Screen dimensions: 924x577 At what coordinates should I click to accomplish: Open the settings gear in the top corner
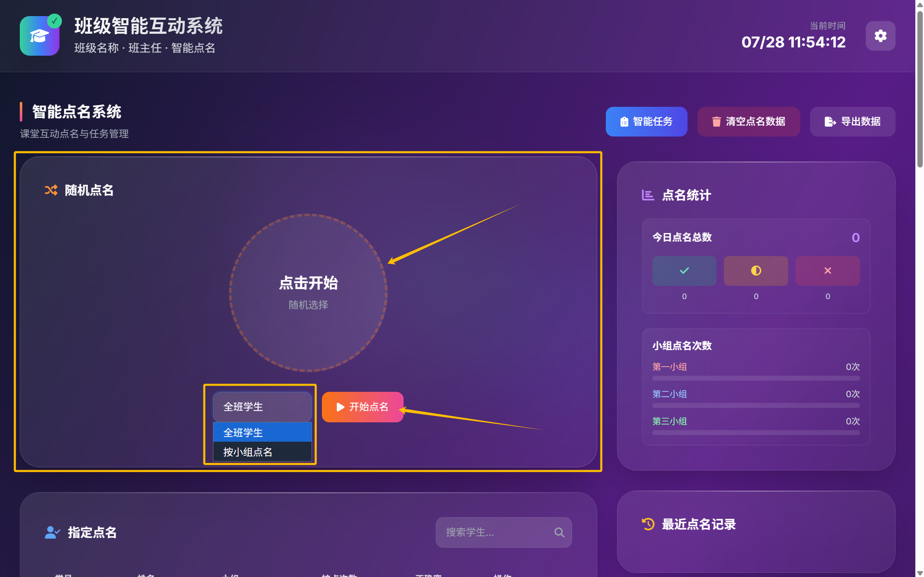[880, 36]
